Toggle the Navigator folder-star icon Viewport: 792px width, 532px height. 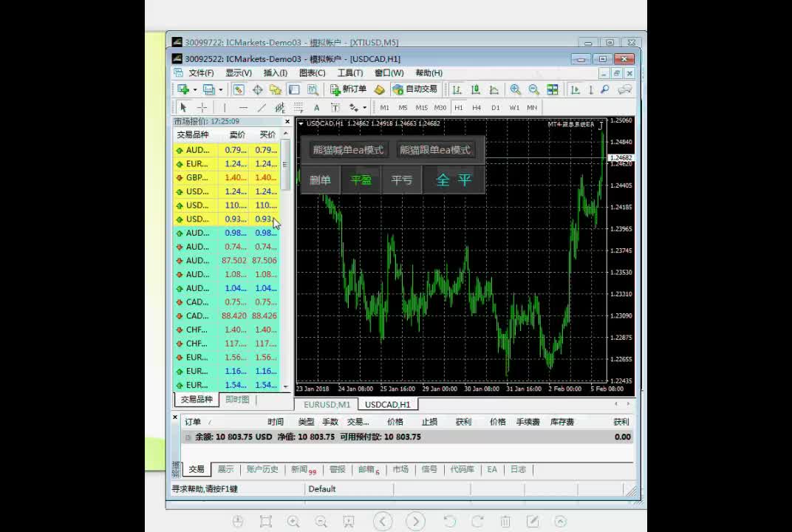pos(276,89)
